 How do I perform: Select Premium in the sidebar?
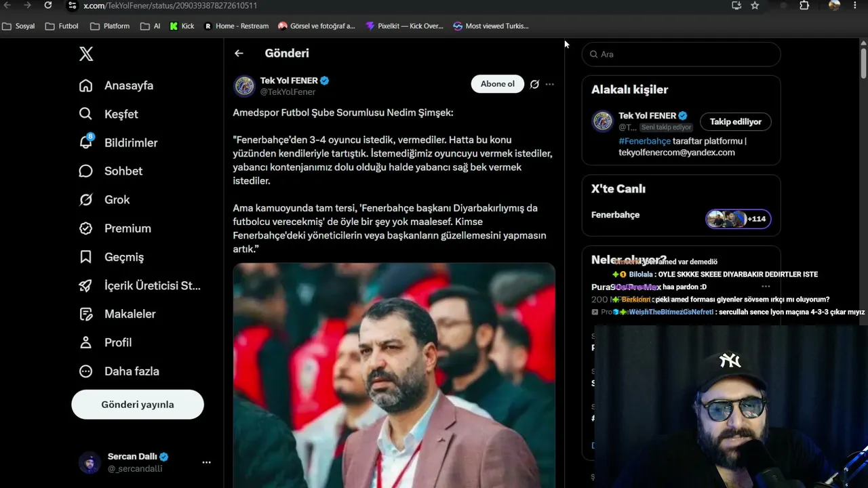tap(115, 228)
